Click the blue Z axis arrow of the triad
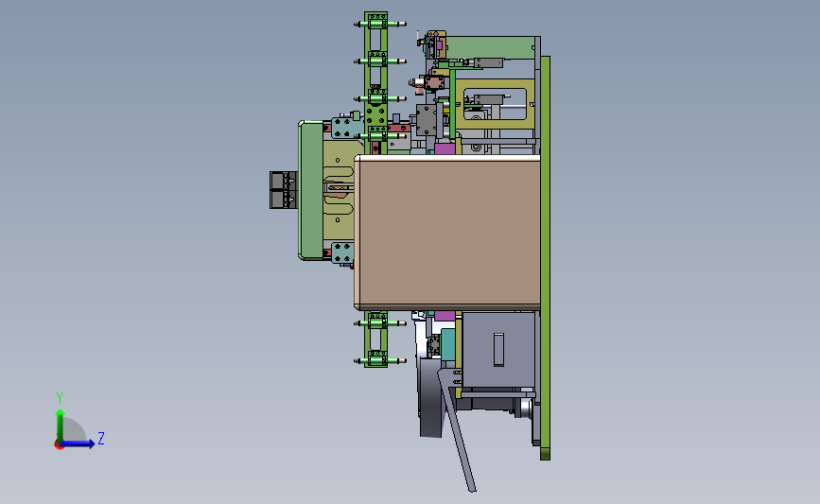 tap(79, 443)
